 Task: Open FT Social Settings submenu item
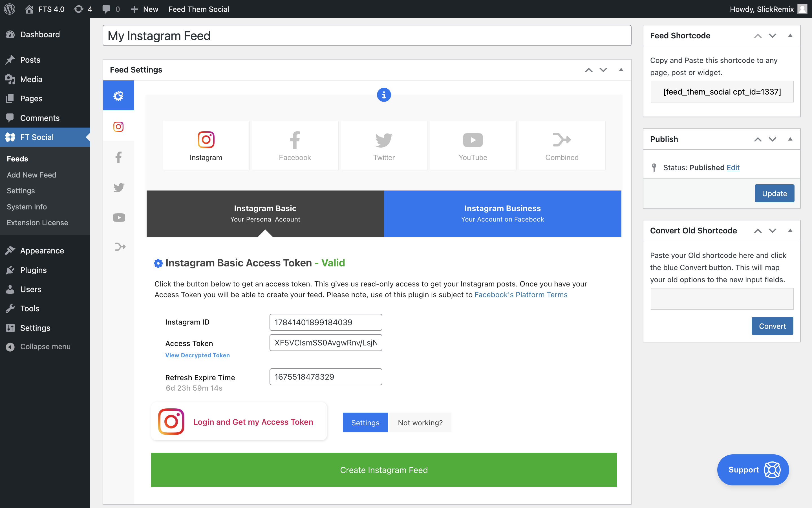click(21, 190)
